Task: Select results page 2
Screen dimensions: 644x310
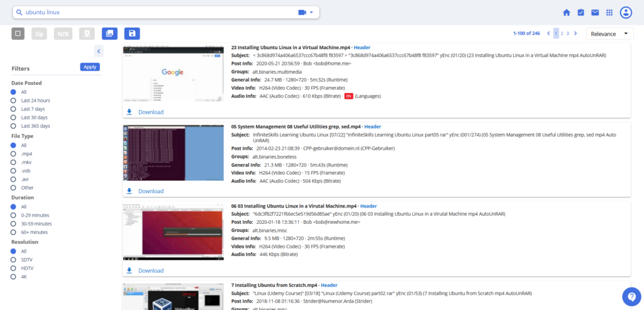Action: (562, 34)
